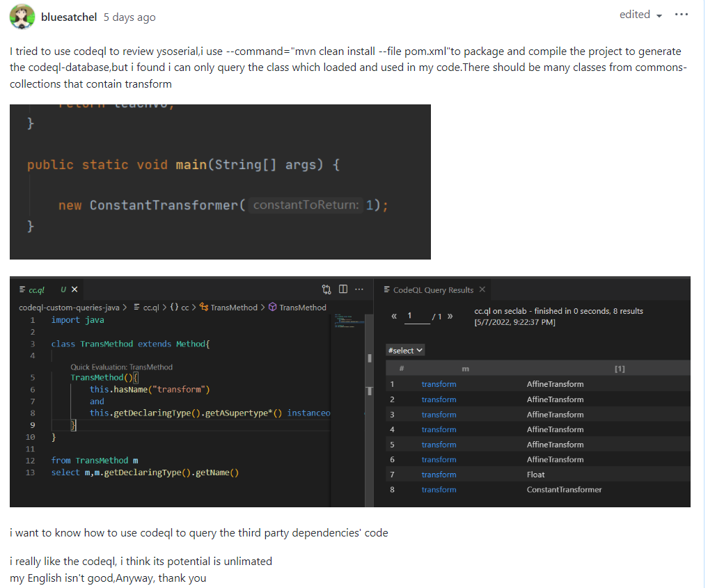
Task: Click 'import java' code line
Action: [x=78, y=320]
